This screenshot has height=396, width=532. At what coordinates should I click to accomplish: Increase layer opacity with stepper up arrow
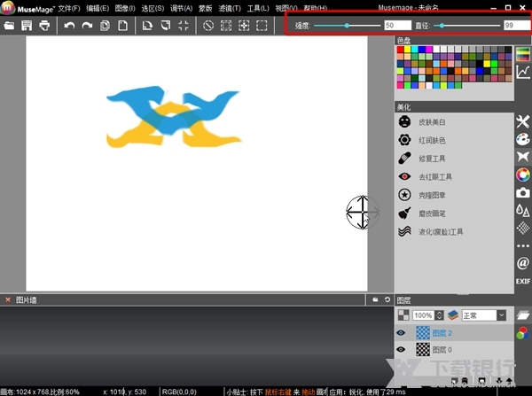(439, 313)
